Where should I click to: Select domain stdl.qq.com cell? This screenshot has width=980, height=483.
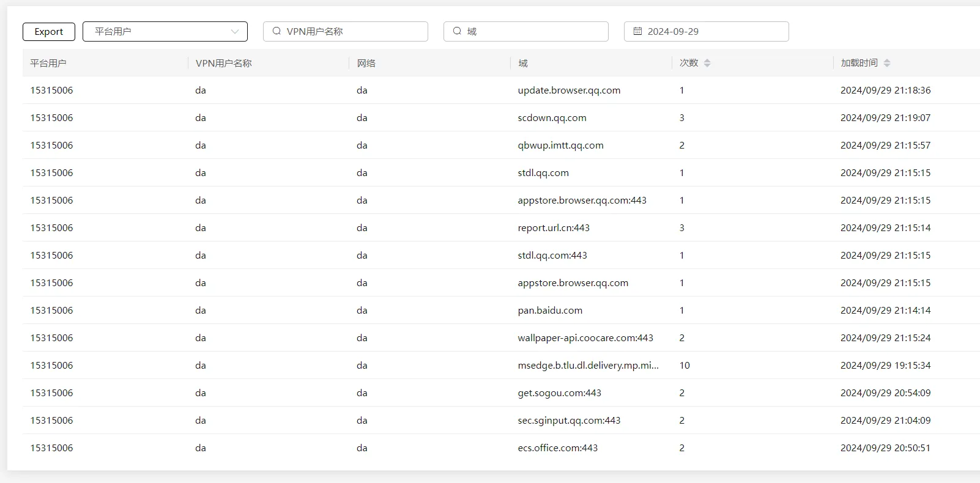(x=543, y=173)
